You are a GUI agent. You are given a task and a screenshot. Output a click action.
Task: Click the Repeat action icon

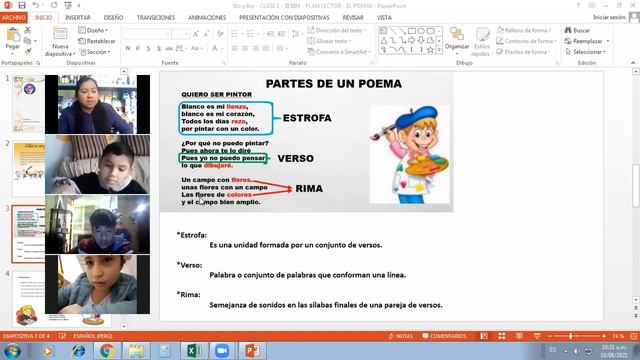pyautogui.click(x=54, y=5)
